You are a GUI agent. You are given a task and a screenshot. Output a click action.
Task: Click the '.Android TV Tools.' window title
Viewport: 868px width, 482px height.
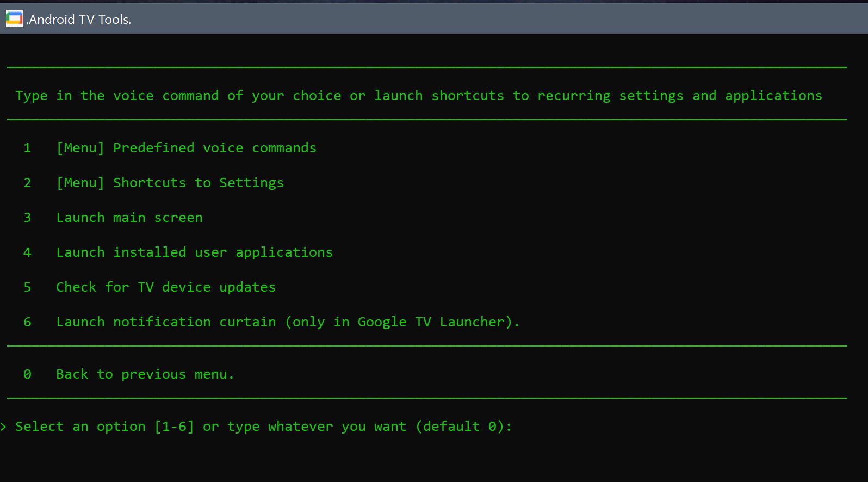pyautogui.click(x=79, y=20)
